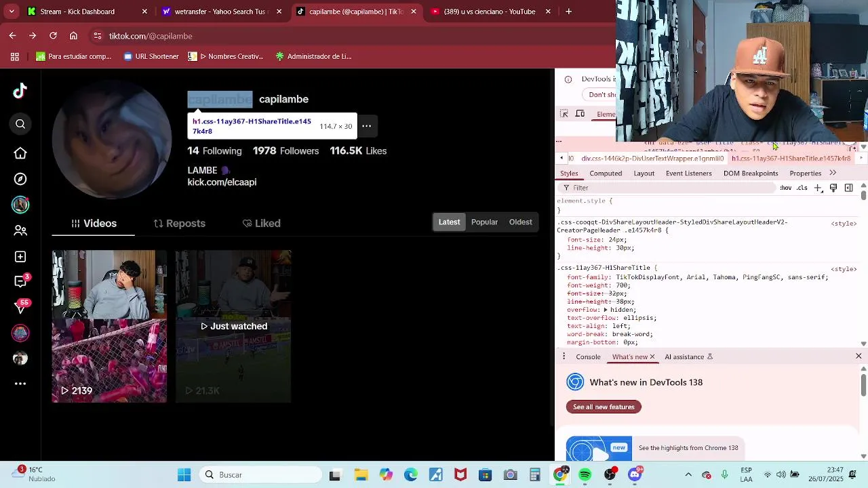Open the Properties tab in DevTools
868x488 pixels.
tap(805, 174)
